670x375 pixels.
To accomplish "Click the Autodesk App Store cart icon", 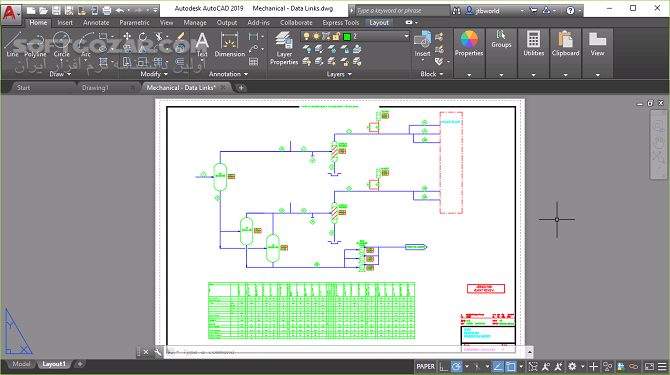I will (x=533, y=10).
